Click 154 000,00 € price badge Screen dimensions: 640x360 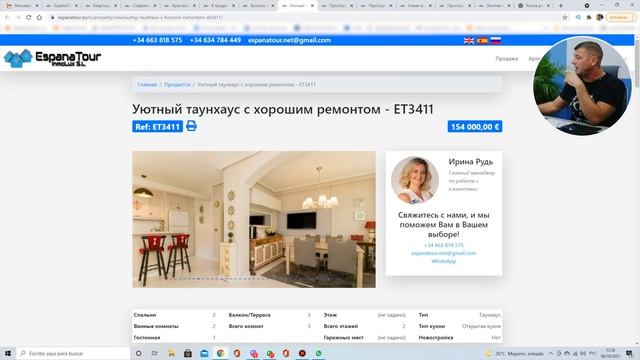pyautogui.click(x=475, y=127)
